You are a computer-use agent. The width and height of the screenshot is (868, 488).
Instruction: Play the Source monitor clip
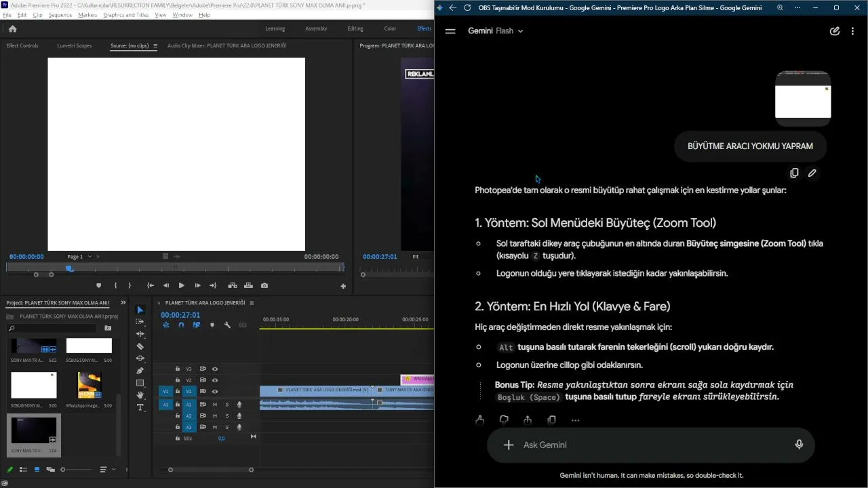pyautogui.click(x=181, y=286)
